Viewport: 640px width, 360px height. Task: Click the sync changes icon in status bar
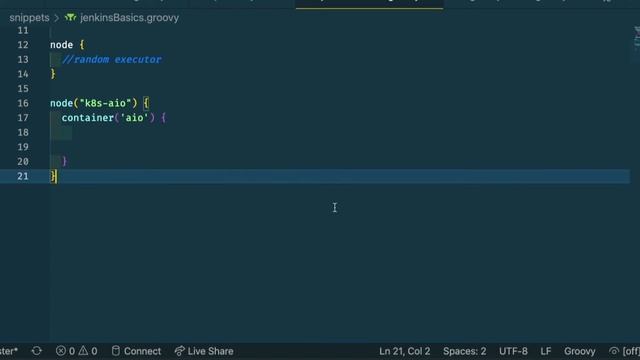37,351
